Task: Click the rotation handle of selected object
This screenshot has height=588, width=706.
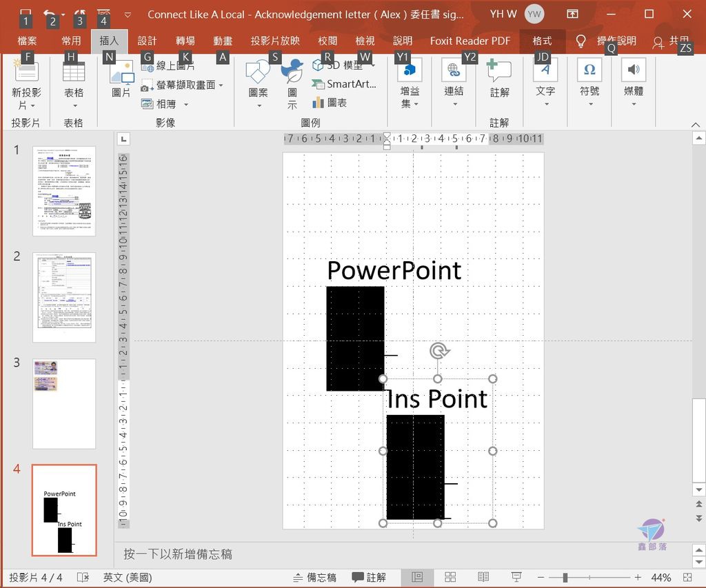Action: coord(439,351)
